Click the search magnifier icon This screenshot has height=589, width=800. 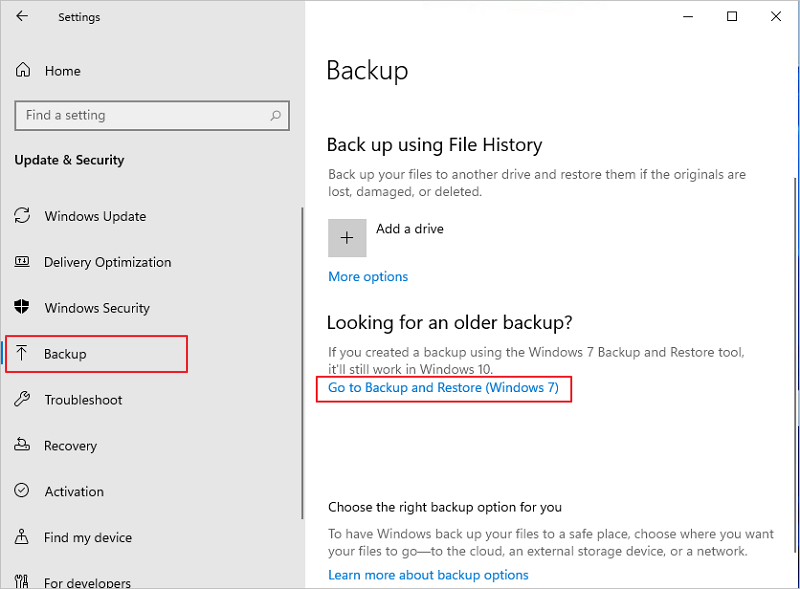click(x=276, y=116)
